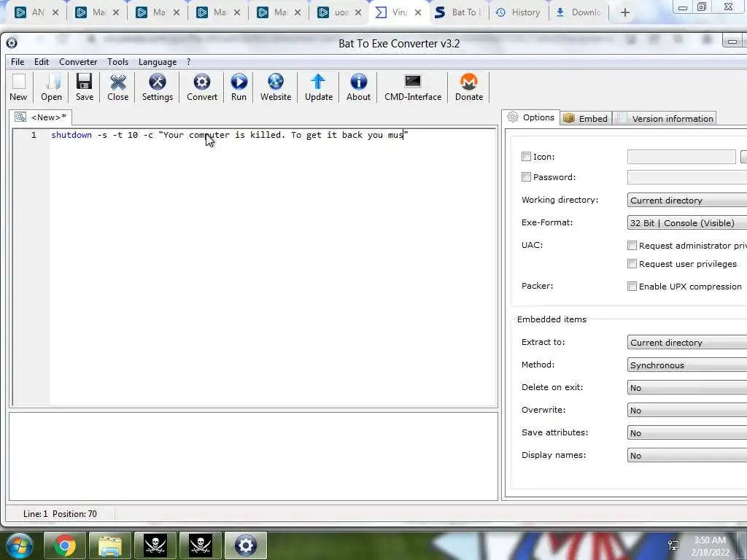Close the current script via Close icon
747x560 pixels.
tap(117, 87)
